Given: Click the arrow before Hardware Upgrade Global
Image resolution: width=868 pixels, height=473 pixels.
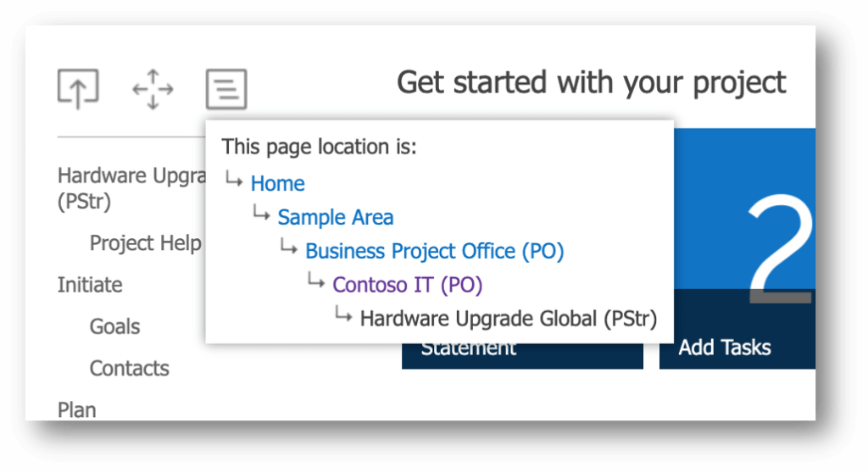Looking at the screenshot, I should tap(342, 317).
